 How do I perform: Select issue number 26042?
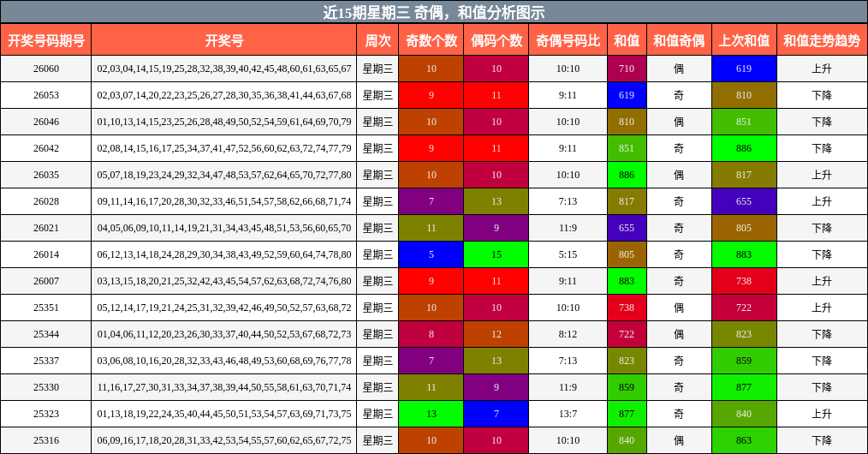(x=46, y=148)
